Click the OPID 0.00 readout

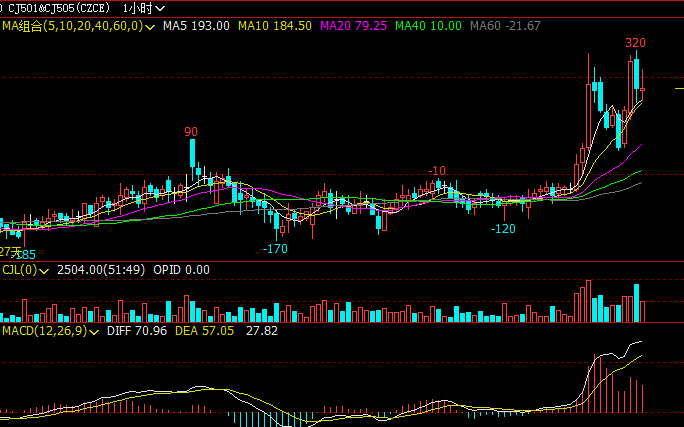pos(184,270)
